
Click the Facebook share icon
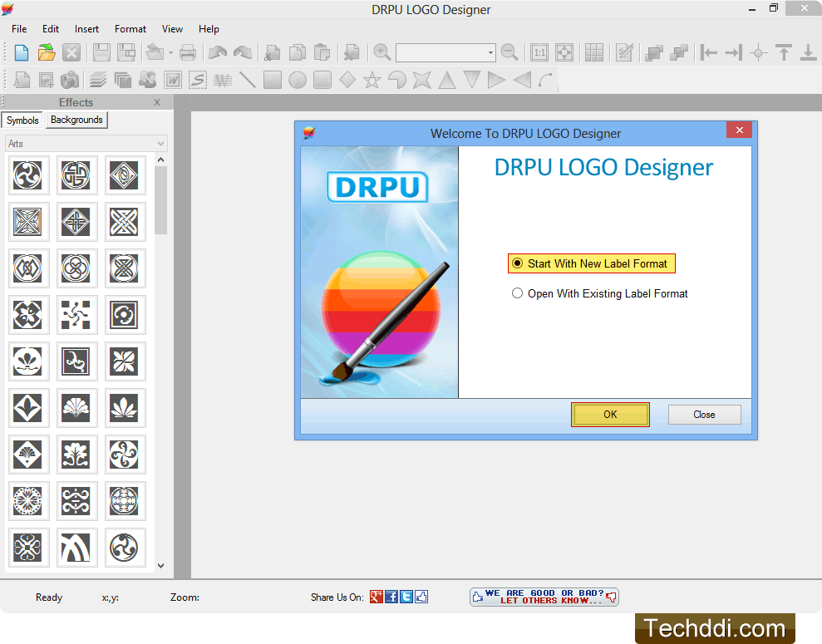[x=391, y=597]
